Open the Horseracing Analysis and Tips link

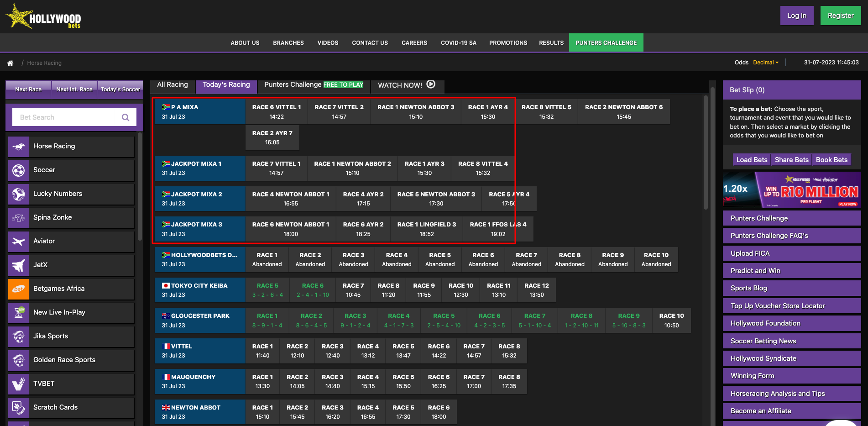[x=777, y=393]
